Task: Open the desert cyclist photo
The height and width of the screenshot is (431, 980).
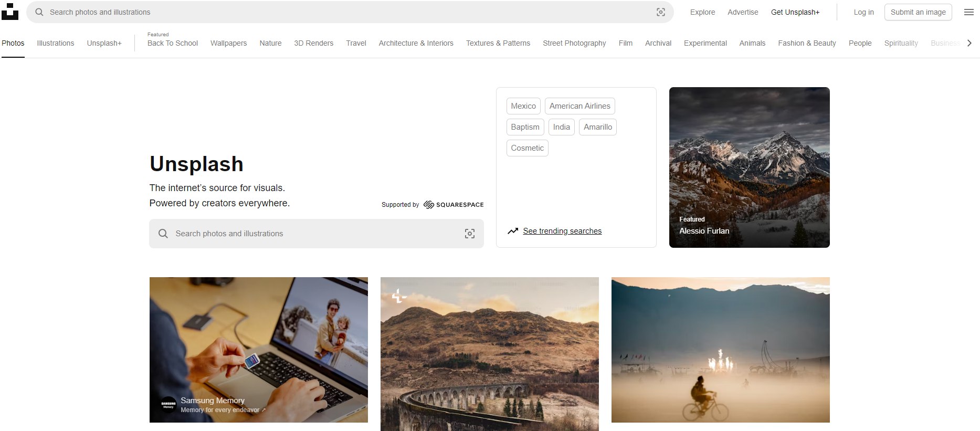Action: [721, 350]
